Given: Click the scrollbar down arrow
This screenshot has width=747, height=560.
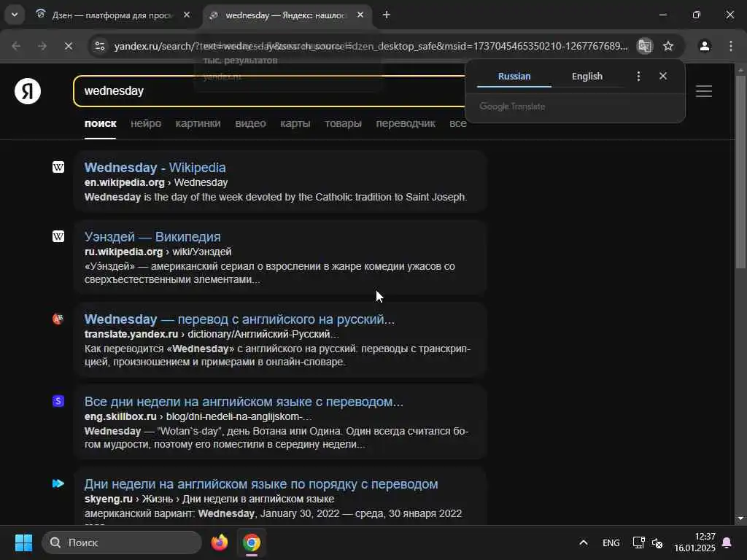Looking at the screenshot, I should 740,518.
